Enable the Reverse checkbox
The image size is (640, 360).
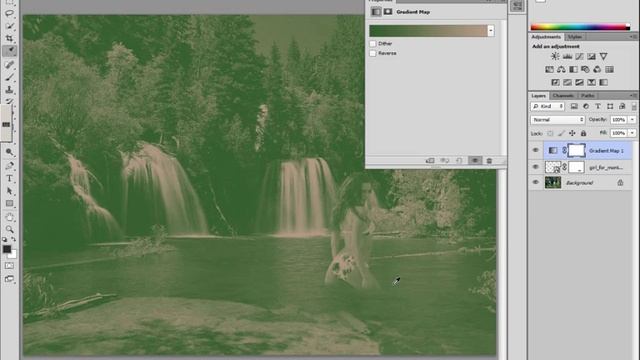pos(373,53)
